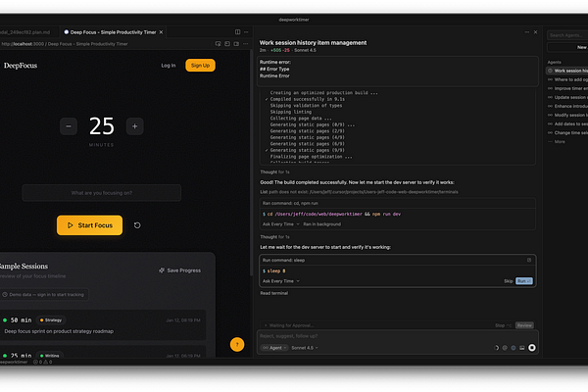The width and height of the screenshot is (588, 392).
Task: Open Ask Every Time dropdown under npm run dev
Action: (281, 224)
